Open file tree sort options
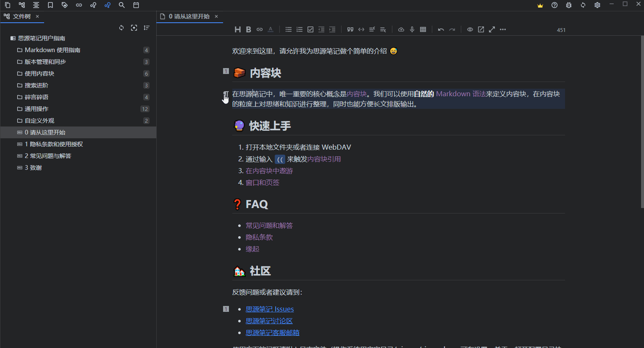 point(147,28)
